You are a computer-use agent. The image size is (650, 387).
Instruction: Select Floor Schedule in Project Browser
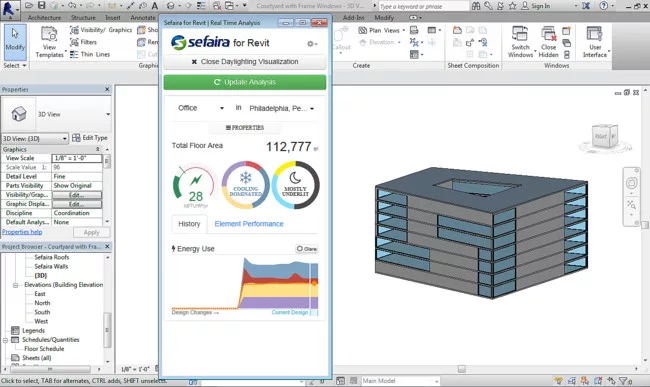click(44, 349)
